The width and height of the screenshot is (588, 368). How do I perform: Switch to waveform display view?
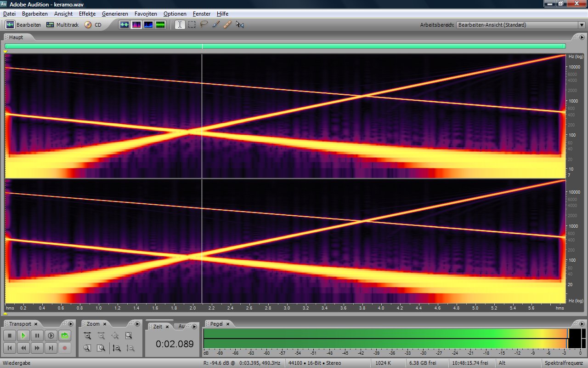pyautogui.click(x=124, y=25)
